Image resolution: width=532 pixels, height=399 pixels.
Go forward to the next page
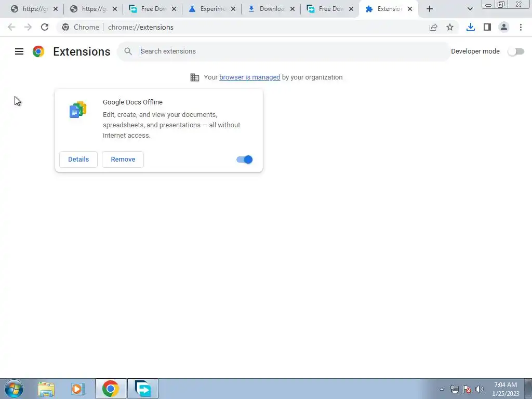coord(28,27)
